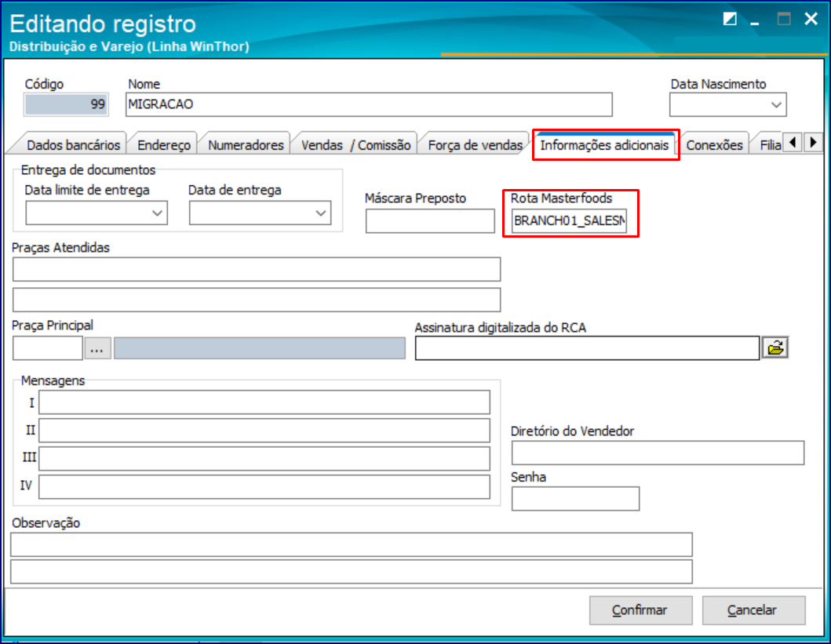Screen dimensions: 831x644
Task: Close the Editando registro window
Action: pos(811,19)
